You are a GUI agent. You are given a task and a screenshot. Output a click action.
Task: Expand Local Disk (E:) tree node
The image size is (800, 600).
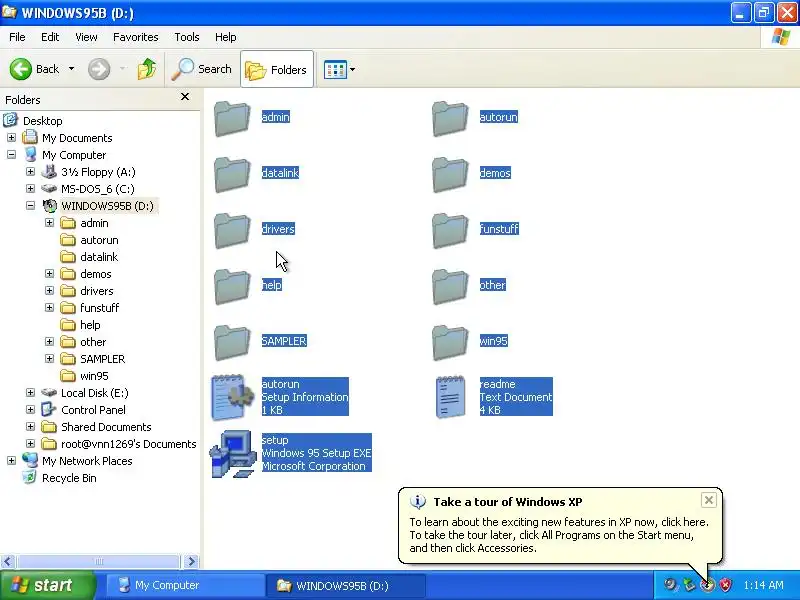click(x=31, y=393)
